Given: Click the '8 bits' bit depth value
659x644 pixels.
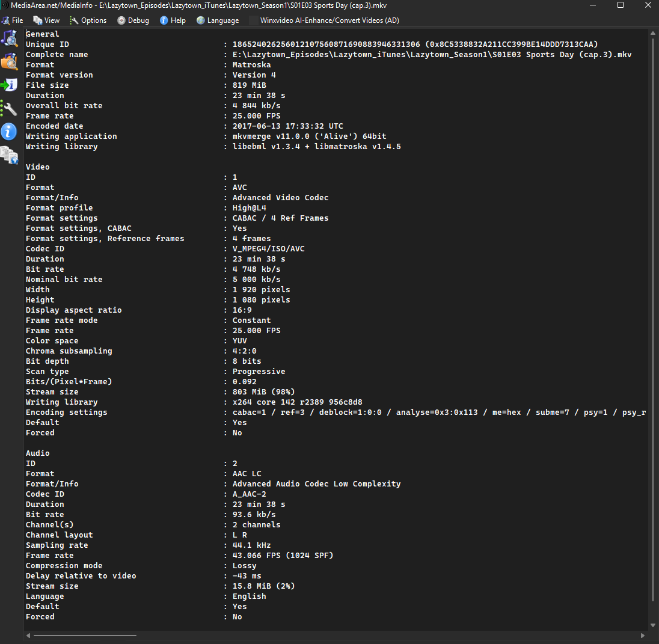Looking at the screenshot, I should [x=247, y=361].
